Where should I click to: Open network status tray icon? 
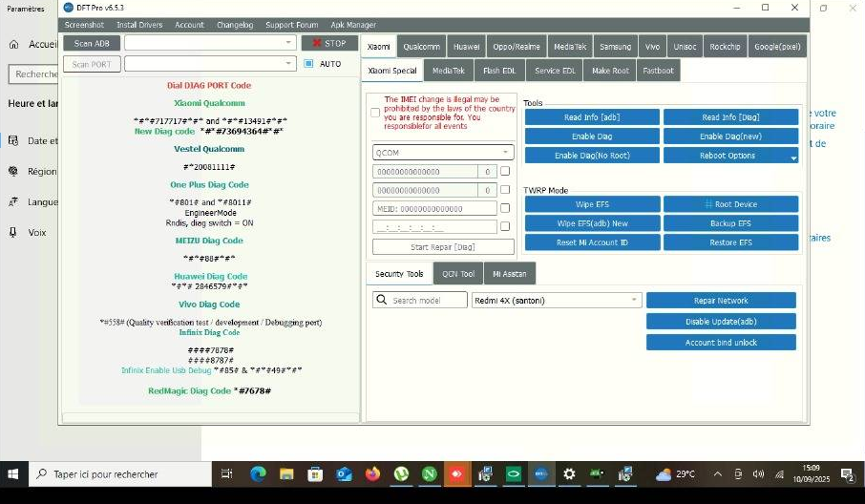pos(779,473)
